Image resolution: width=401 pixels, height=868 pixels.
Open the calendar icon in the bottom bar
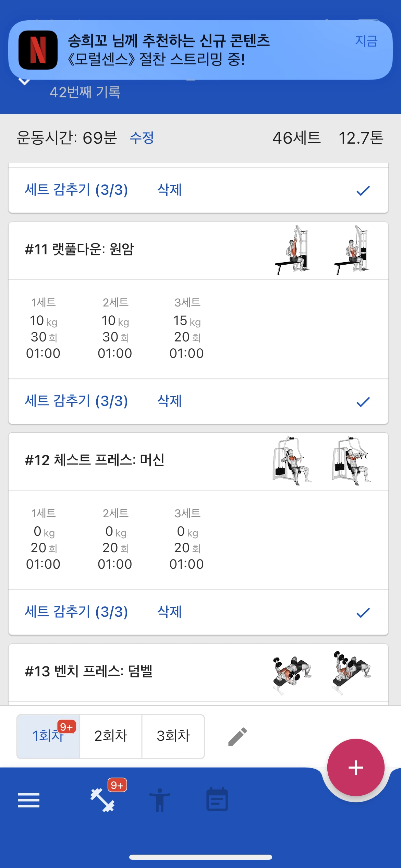(x=217, y=799)
